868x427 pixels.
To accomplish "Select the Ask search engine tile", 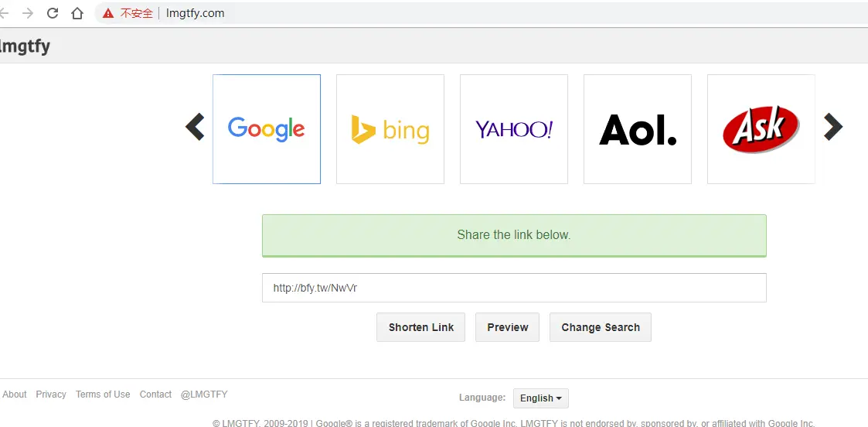I will coord(761,129).
